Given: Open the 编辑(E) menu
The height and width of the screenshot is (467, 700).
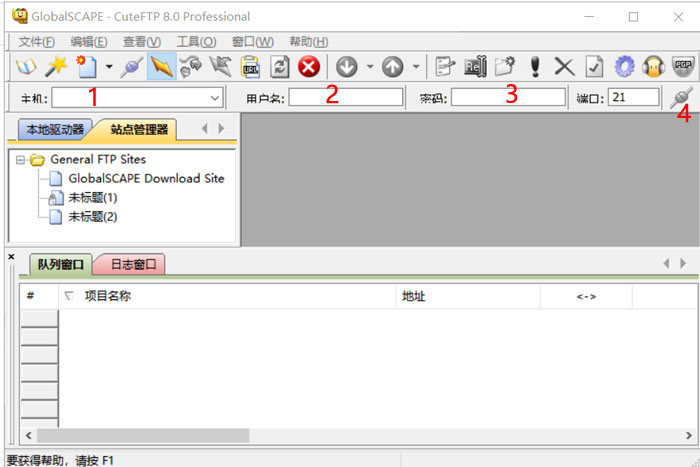Looking at the screenshot, I should coord(88,42).
